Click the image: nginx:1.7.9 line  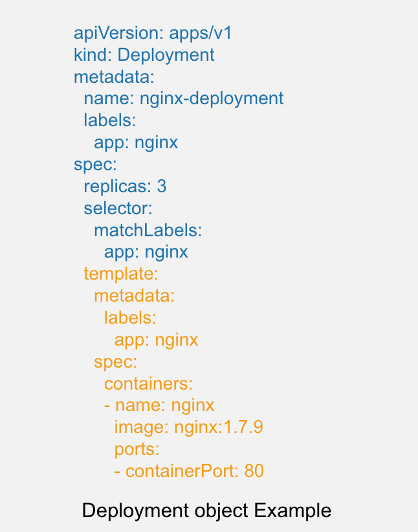189,427
